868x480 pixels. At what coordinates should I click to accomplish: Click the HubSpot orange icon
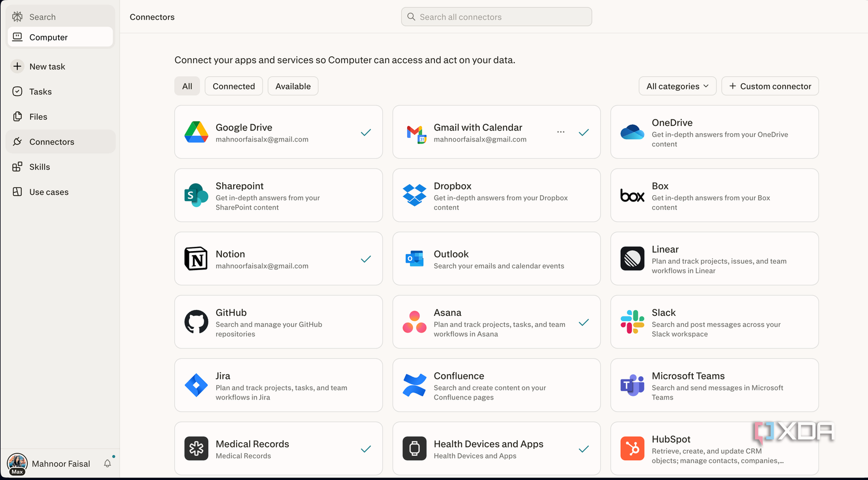pyautogui.click(x=632, y=448)
